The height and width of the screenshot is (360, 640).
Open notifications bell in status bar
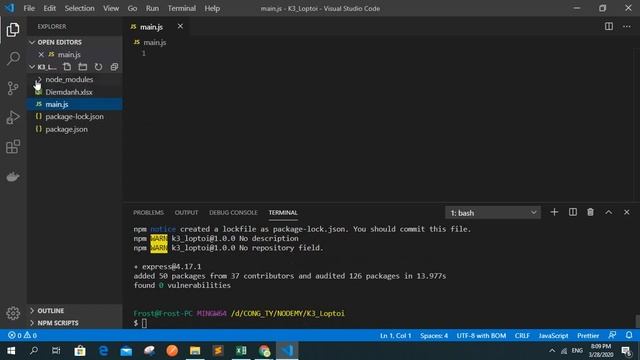pos(629,335)
